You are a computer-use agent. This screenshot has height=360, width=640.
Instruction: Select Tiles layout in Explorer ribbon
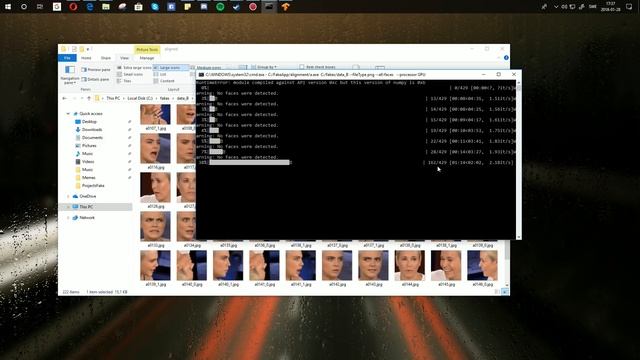[x=124, y=81]
